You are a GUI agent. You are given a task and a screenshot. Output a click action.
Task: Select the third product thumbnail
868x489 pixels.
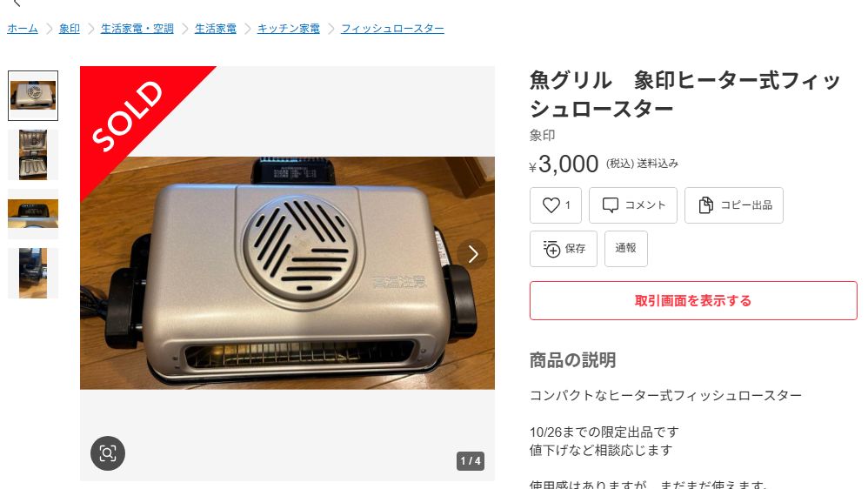[33, 214]
